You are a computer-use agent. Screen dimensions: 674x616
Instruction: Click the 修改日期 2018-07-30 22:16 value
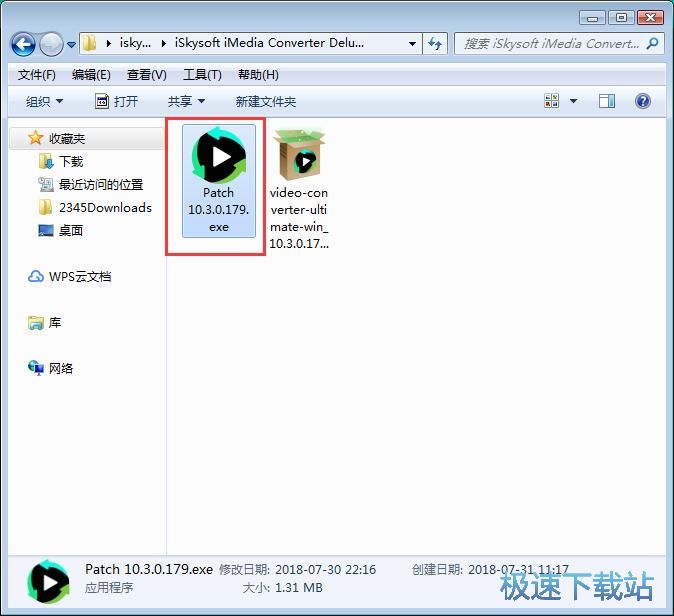tap(325, 570)
